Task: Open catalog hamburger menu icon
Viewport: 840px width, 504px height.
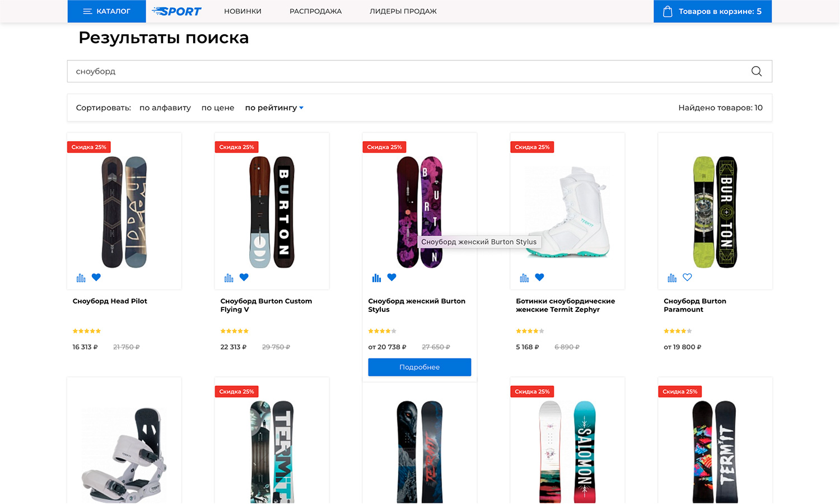Action: (87, 11)
